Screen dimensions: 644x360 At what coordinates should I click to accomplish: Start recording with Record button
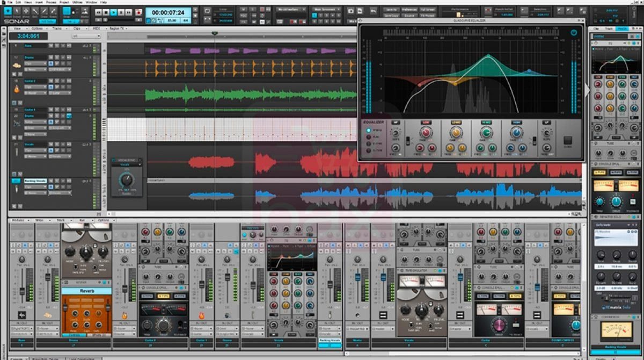(138, 12)
